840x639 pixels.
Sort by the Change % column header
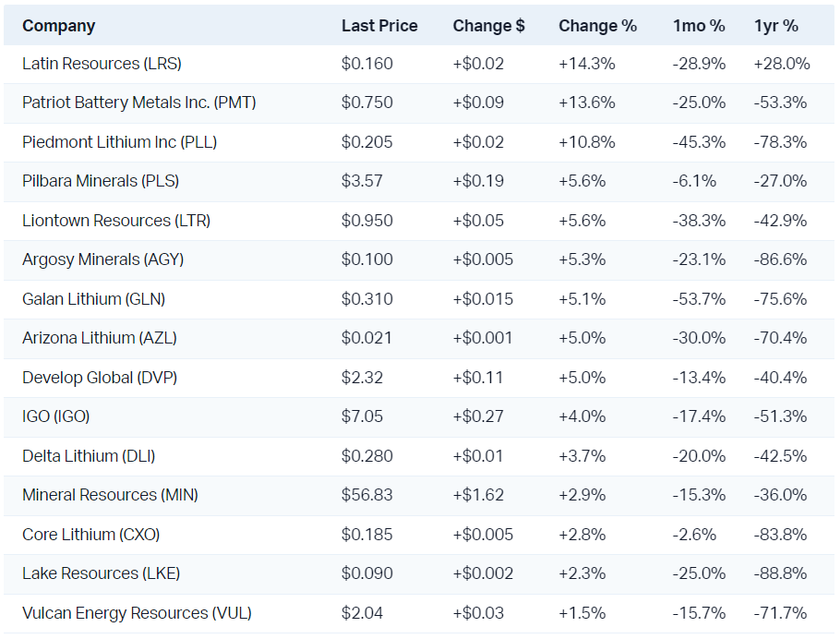coord(597,26)
